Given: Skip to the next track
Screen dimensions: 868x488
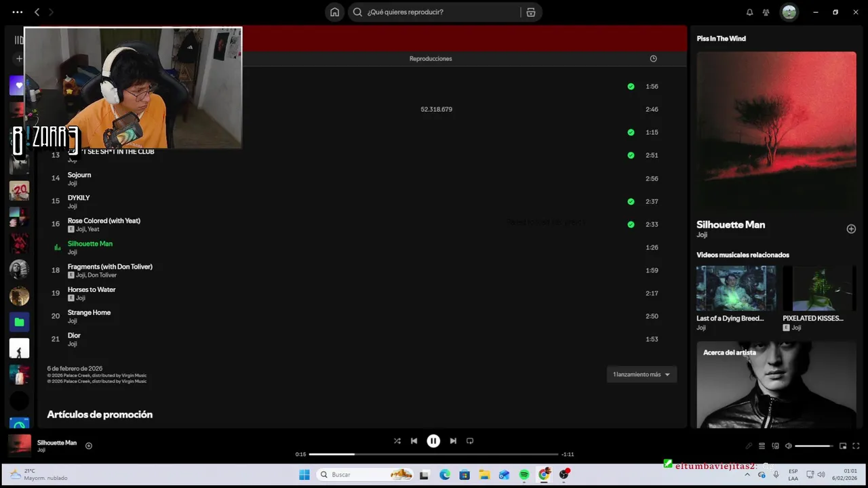Looking at the screenshot, I should click(x=453, y=441).
